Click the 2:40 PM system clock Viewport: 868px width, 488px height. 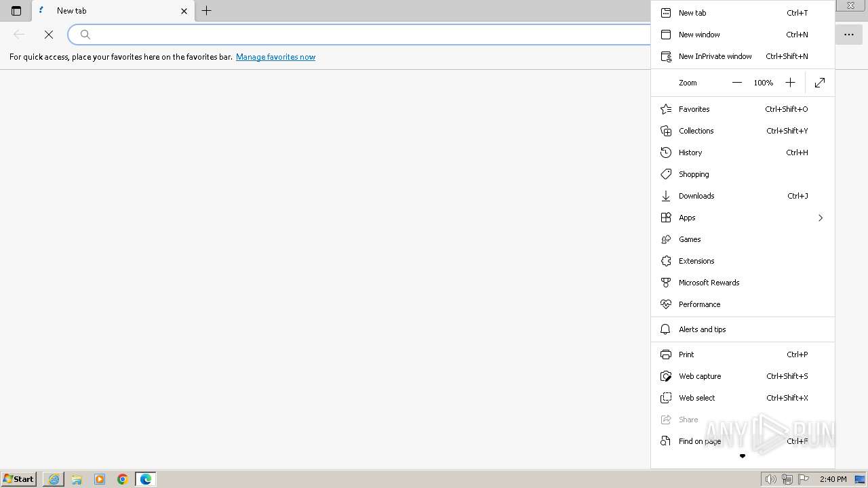[833, 479]
